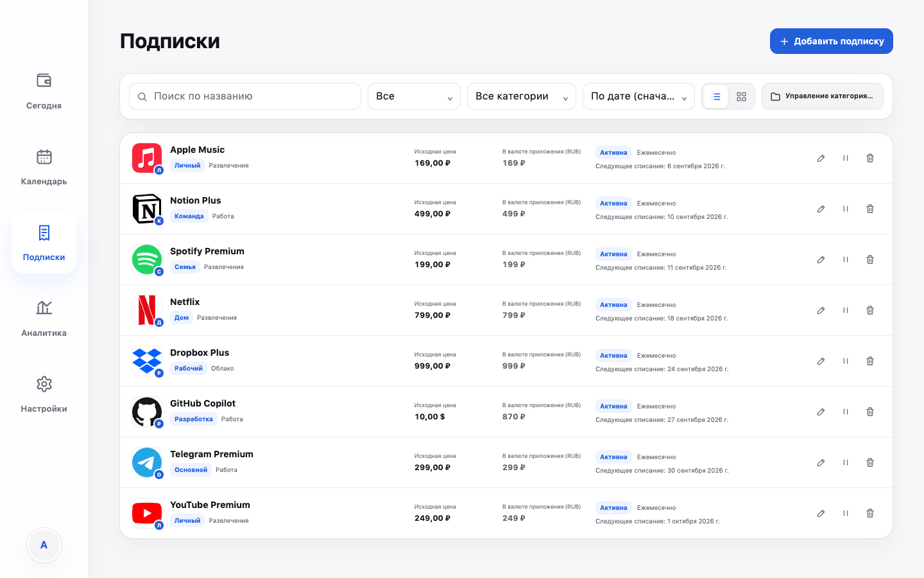This screenshot has width=924, height=578.
Task: Pause the Notion Plus subscription
Action: 846,209
